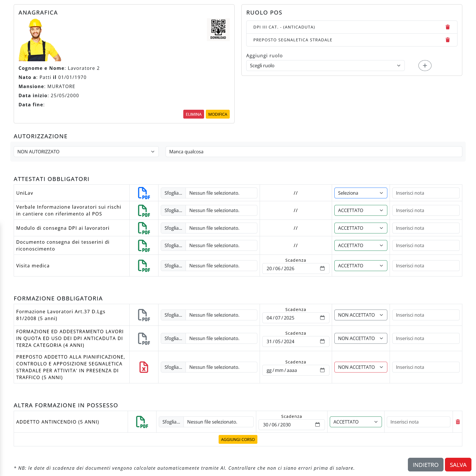The width and height of the screenshot is (476, 476).
Task: Click the red missing-file icon for Preposto course
Action: tap(144, 367)
